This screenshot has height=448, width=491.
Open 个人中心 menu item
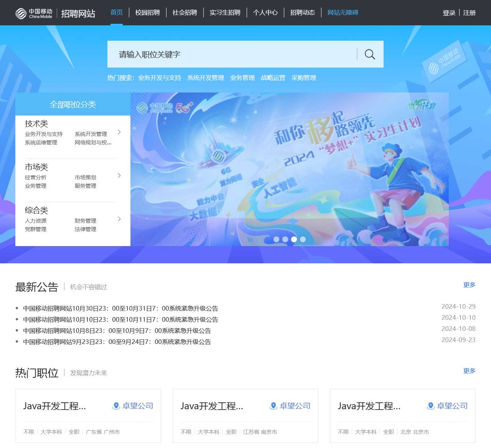tap(265, 13)
